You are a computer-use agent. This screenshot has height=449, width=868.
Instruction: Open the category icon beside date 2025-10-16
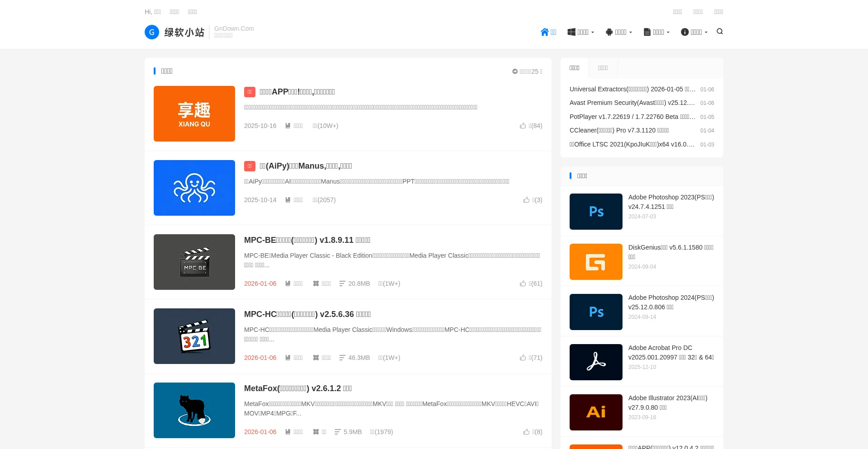[288, 126]
